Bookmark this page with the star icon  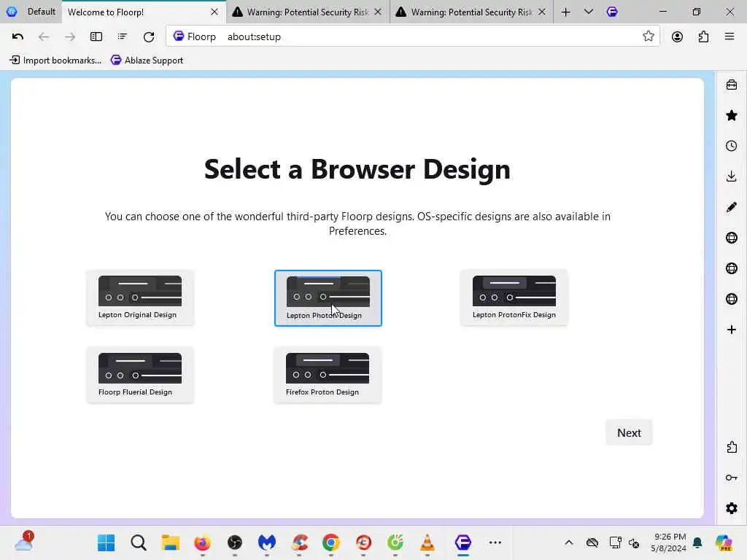pos(648,36)
